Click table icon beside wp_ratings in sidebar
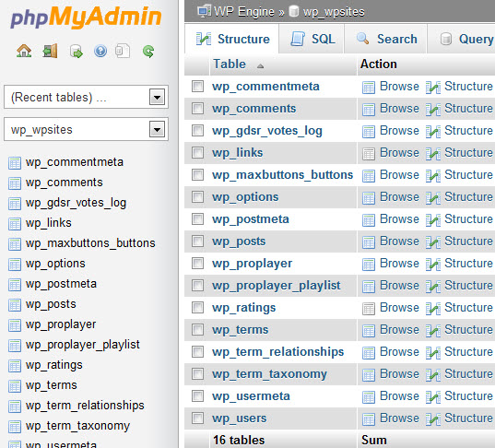This screenshot has width=495, height=448. pos(15,366)
